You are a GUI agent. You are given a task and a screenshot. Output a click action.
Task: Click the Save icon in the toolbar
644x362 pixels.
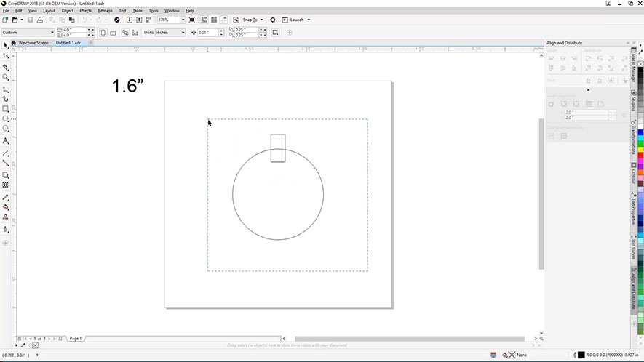pyautogui.click(x=30, y=20)
